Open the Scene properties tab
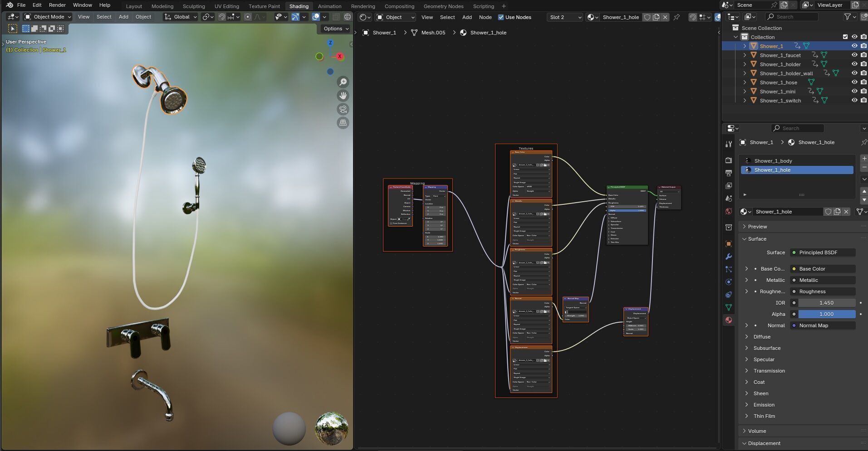 729,199
